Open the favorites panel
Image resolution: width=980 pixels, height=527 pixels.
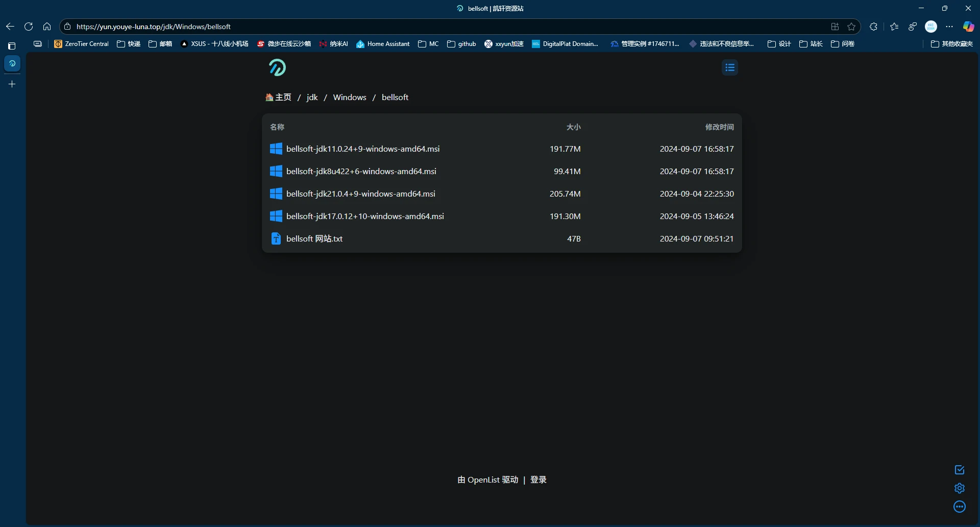(x=894, y=27)
